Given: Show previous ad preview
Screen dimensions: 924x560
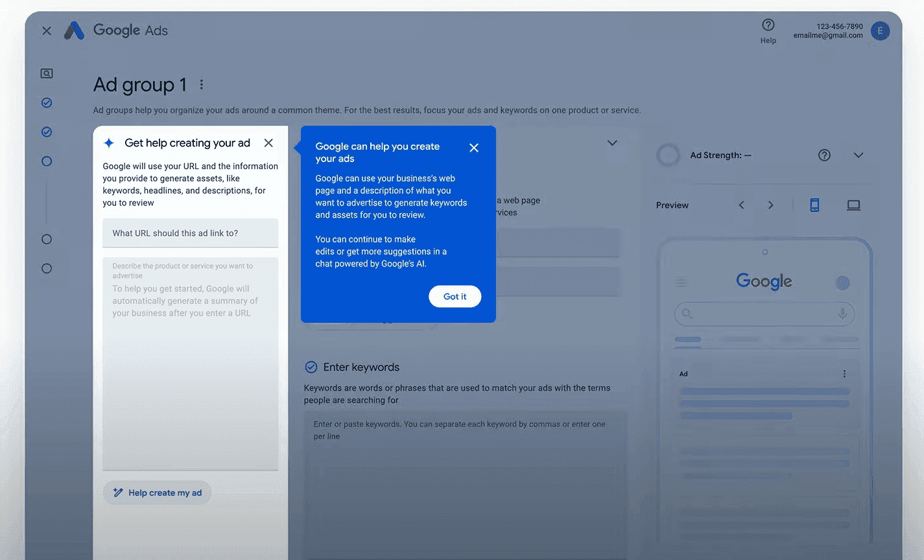Looking at the screenshot, I should [x=742, y=205].
